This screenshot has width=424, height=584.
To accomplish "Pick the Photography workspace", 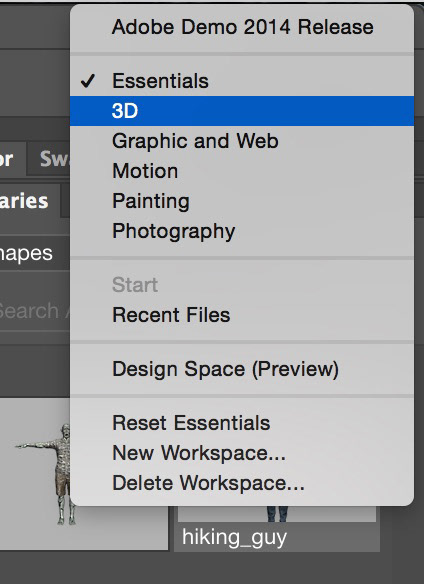I will coord(242,231).
